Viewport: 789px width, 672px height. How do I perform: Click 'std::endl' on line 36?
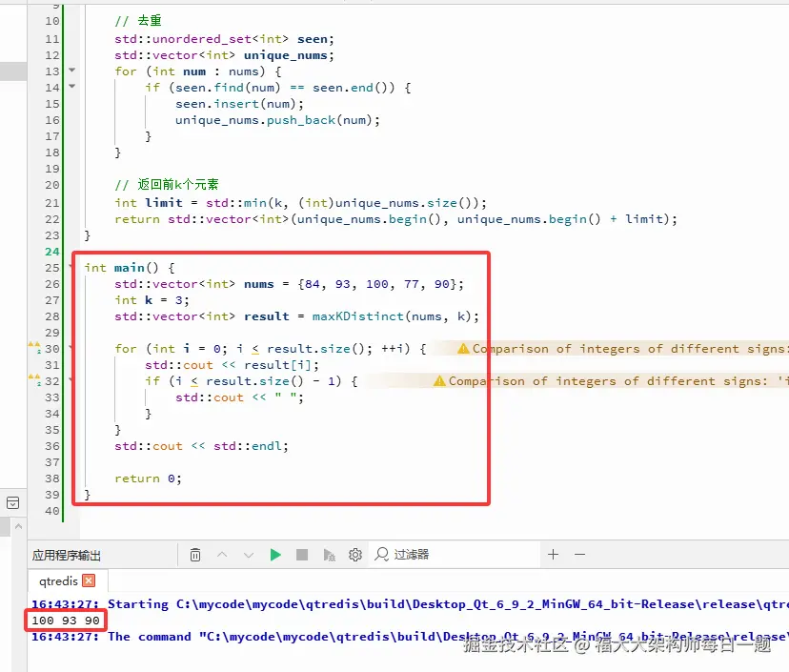click(248, 446)
